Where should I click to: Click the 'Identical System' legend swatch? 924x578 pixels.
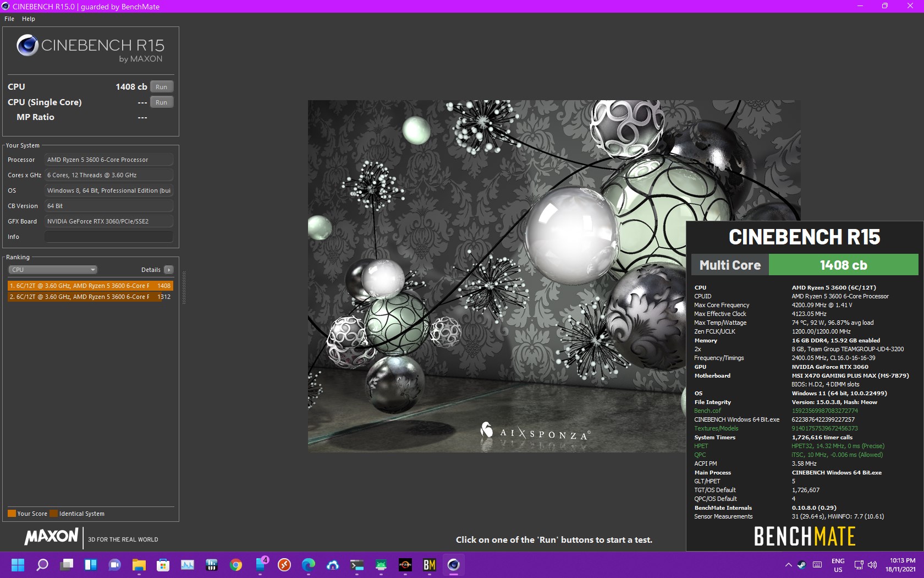53,514
